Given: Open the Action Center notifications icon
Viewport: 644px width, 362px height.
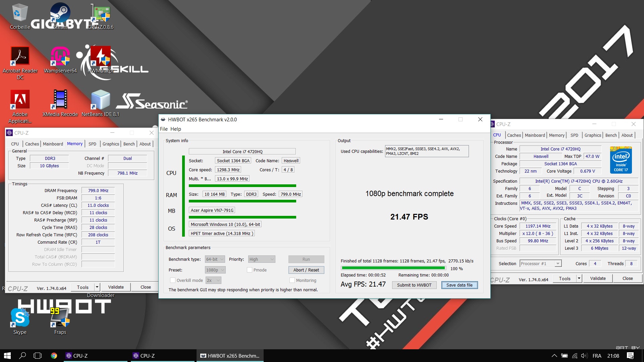Looking at the screenshot, I should tap(630, 356).
